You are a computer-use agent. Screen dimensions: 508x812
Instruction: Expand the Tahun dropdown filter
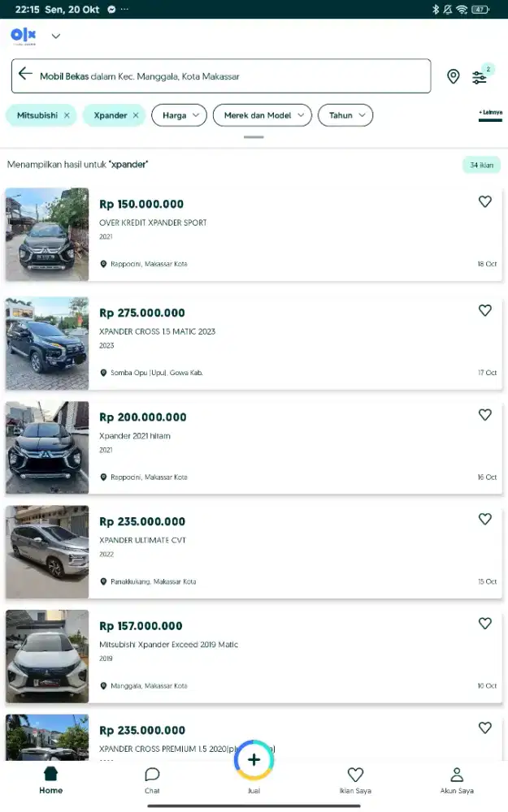click(345, 115)
